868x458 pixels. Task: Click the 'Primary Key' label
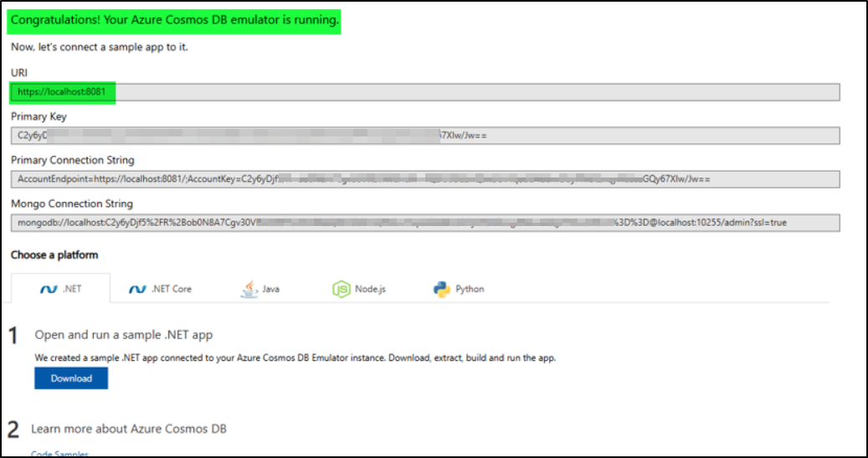tap(39, 116)
